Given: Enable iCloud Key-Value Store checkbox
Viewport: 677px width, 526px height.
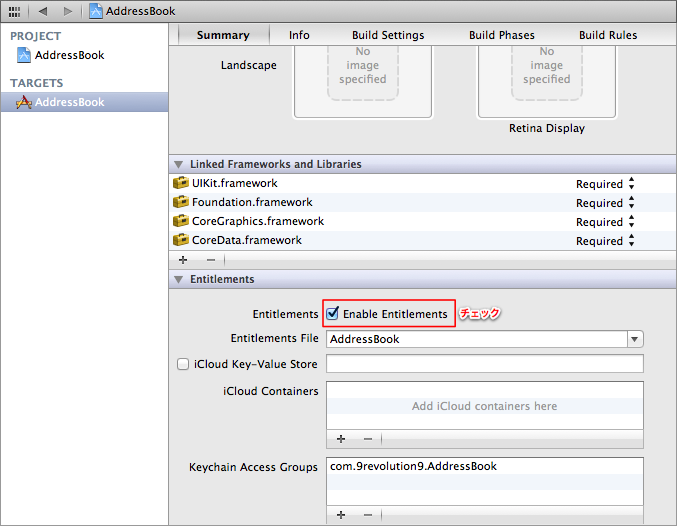Looking at the screenshot, I should (183, 364).
